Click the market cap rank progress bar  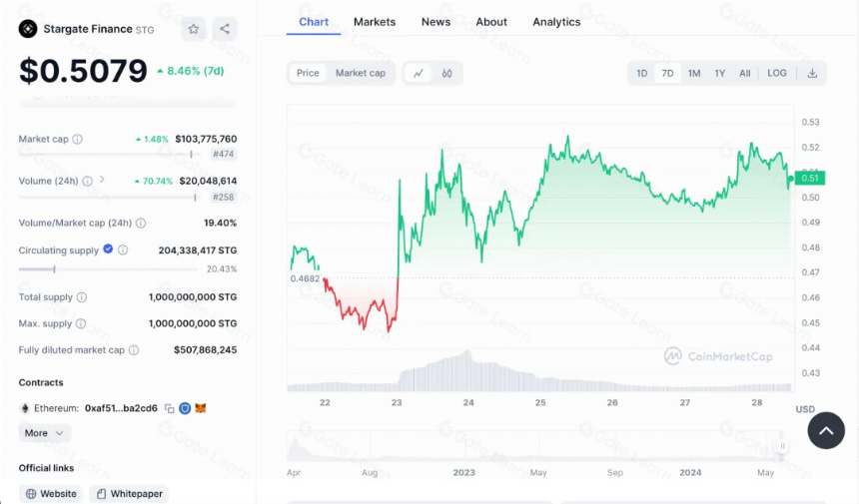pyautogui.click(x=108, y=155)
